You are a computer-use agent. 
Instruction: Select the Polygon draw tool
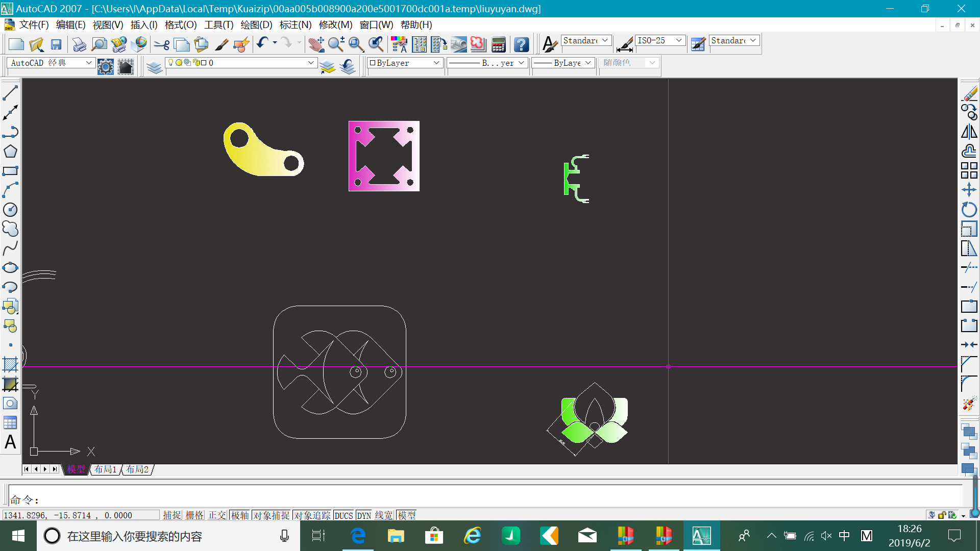[10, 152]
